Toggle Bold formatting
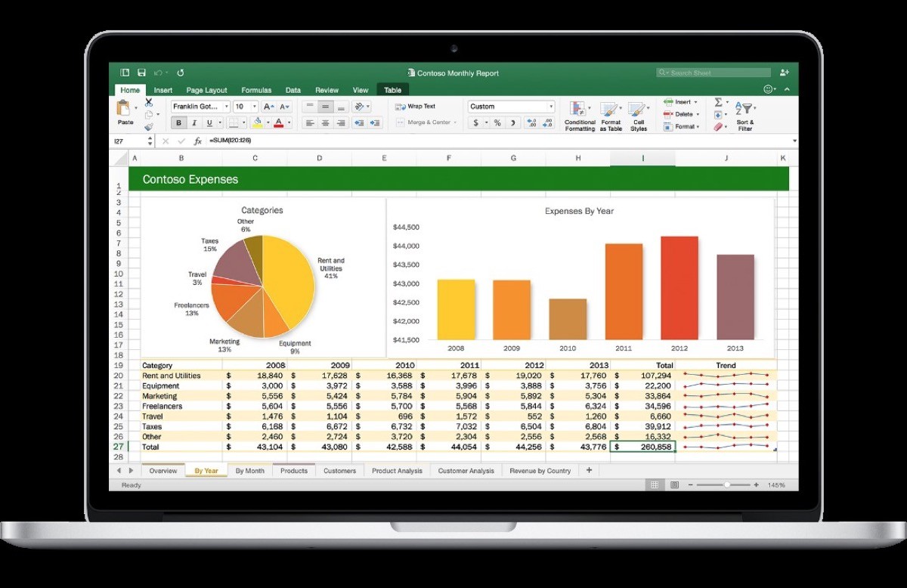 pyautogui.click(x=179, y=122)
